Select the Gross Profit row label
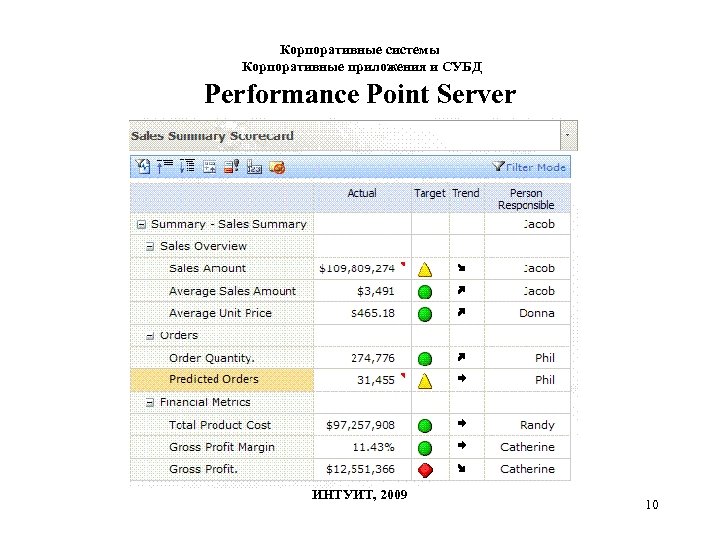This screenshot has height=540, width=720. [203, 469]
